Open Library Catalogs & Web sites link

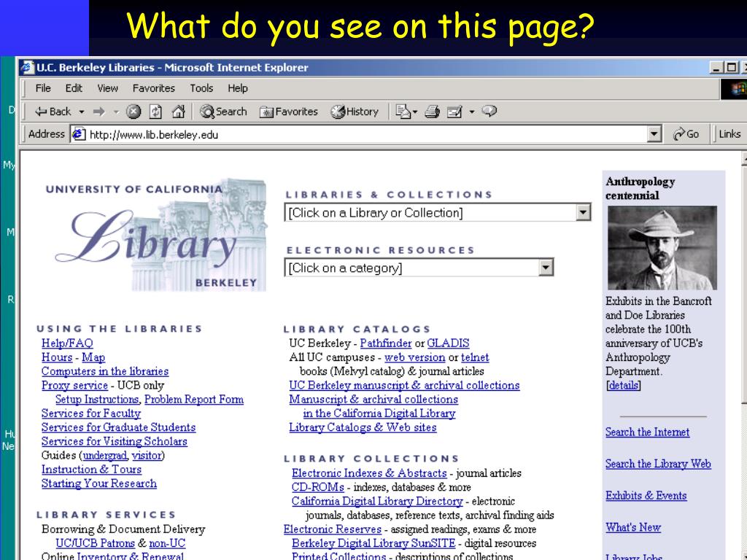[x=363, y=427]
